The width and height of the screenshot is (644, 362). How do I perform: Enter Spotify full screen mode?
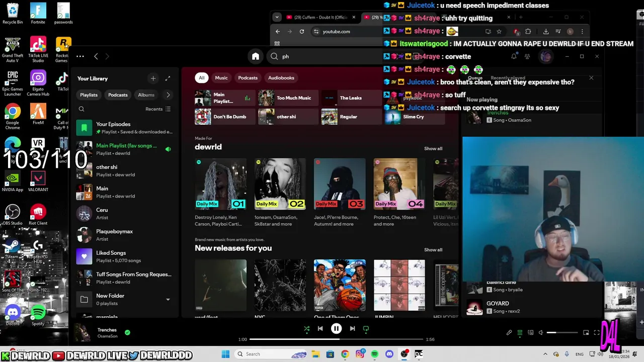coord(597,332)
